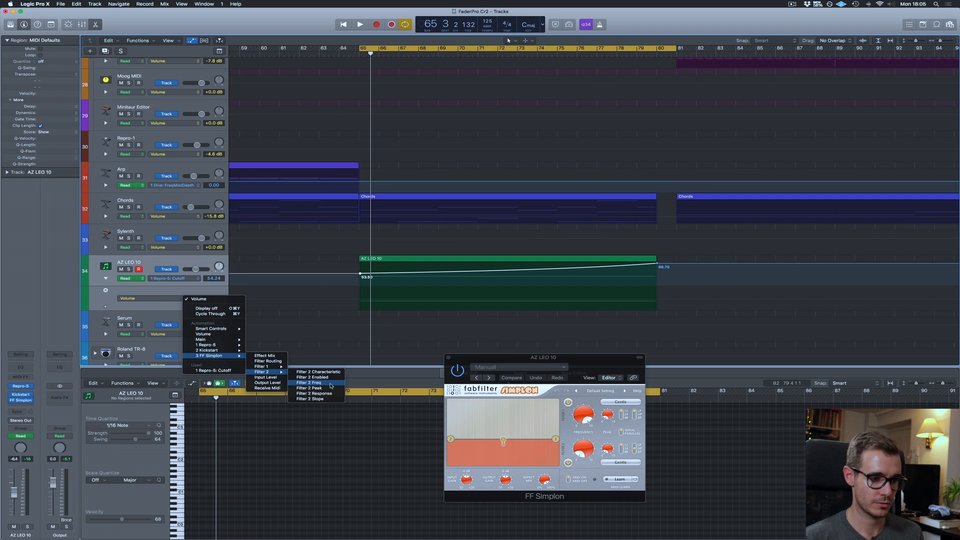Go to beginning transport button

343,24
